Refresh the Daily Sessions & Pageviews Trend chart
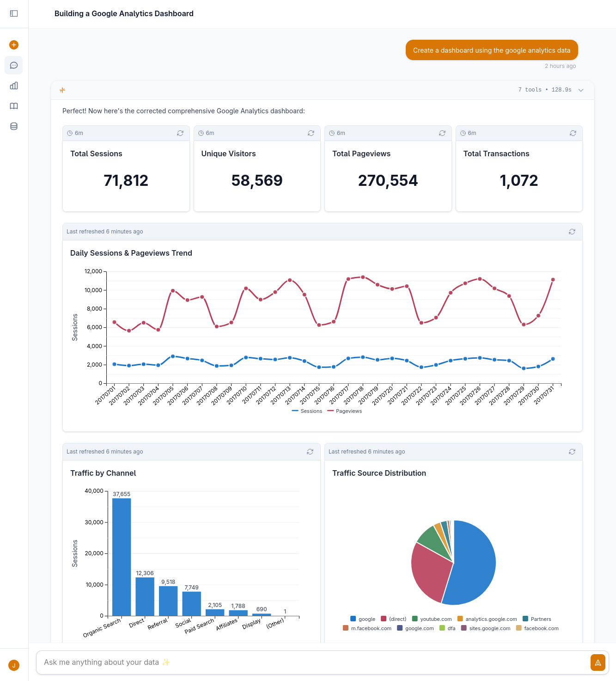 pos(572,232)
